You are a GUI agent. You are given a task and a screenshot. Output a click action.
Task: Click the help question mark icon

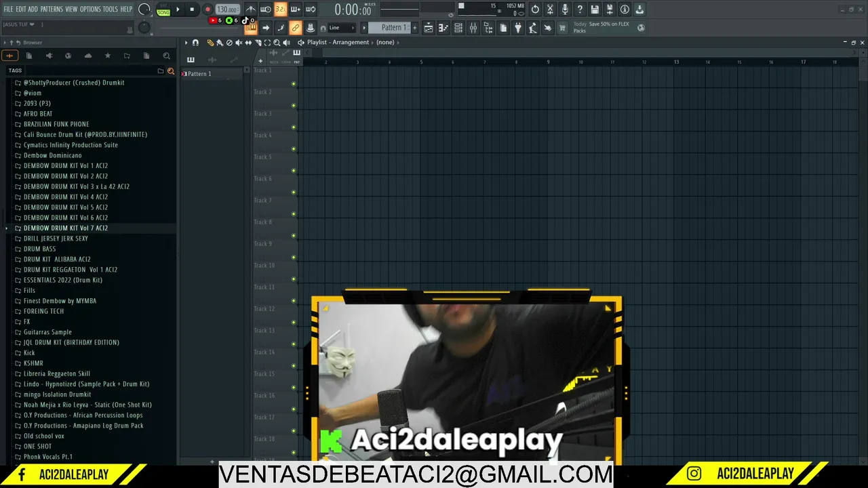580,9
